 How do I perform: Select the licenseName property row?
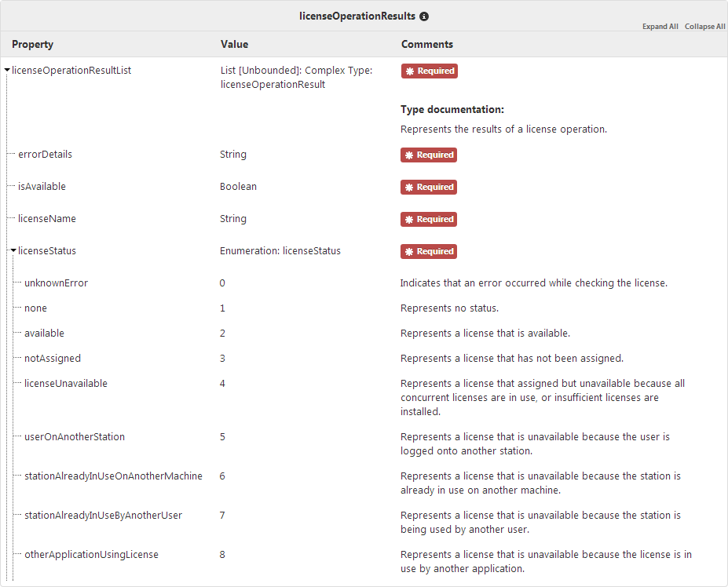pos(46,219)
